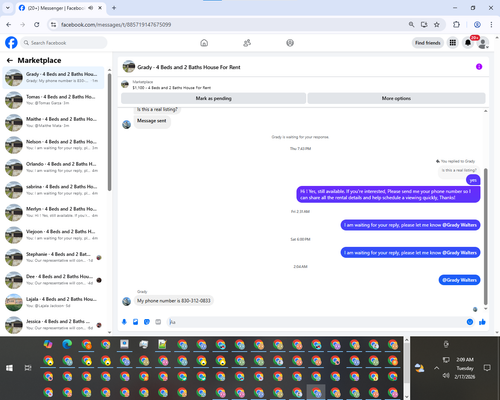Choose a sticker icon in composer
This screenshot has height=400, width=500.
tap(147, 322)
